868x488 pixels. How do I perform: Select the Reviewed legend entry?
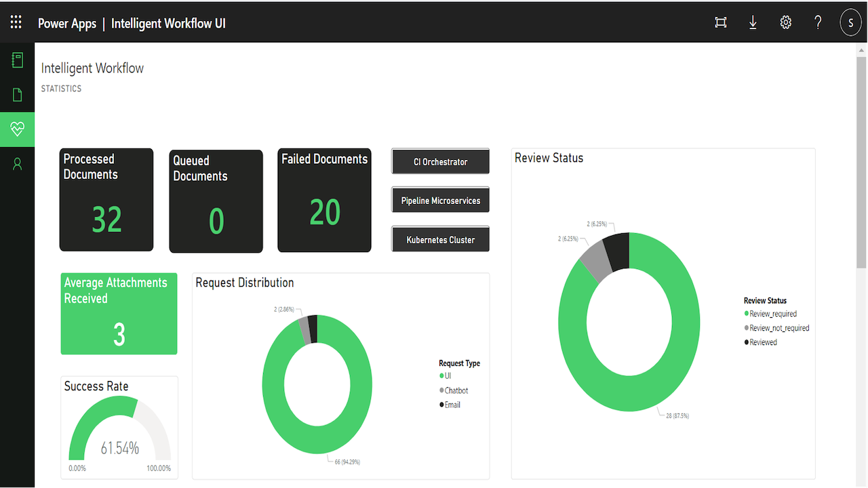pos(761,342)
